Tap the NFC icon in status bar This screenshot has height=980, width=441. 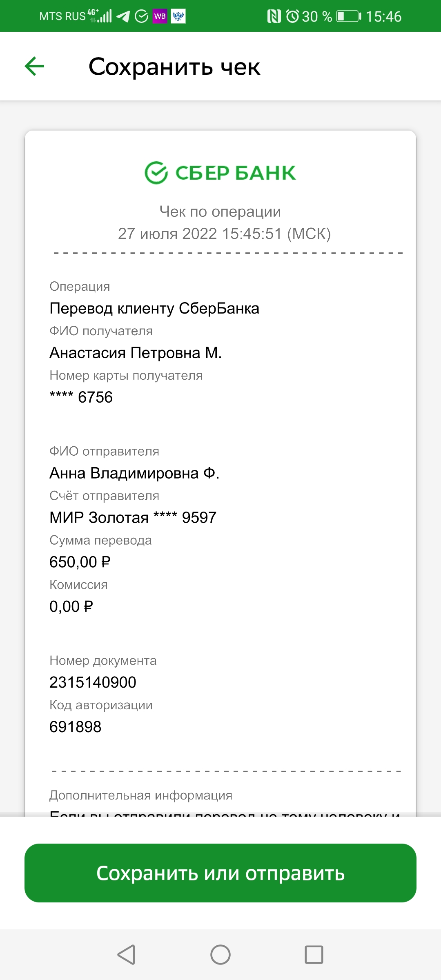point(274,16)
